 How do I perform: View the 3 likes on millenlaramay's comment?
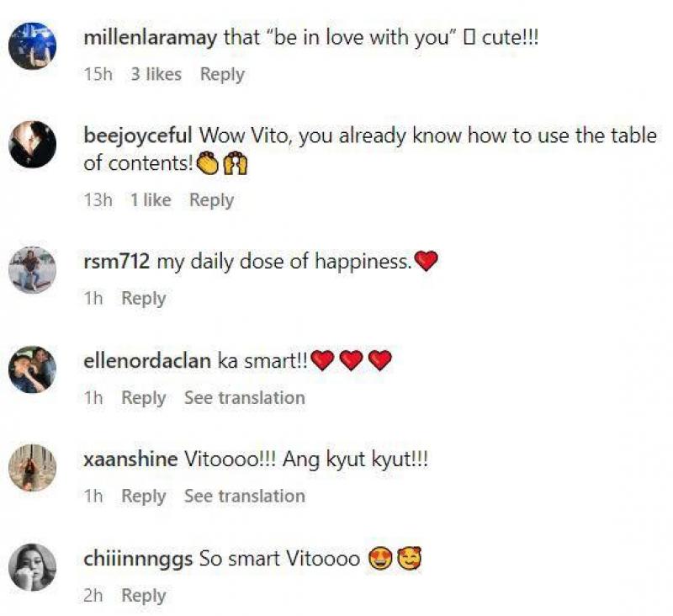[x=156, y=74]
